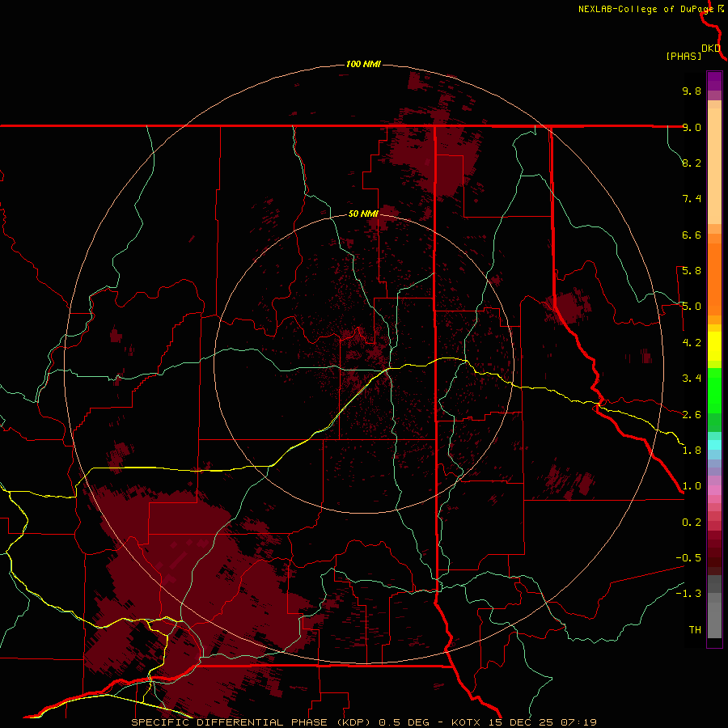Click the 9.0 value on the scale

point(692,127)
